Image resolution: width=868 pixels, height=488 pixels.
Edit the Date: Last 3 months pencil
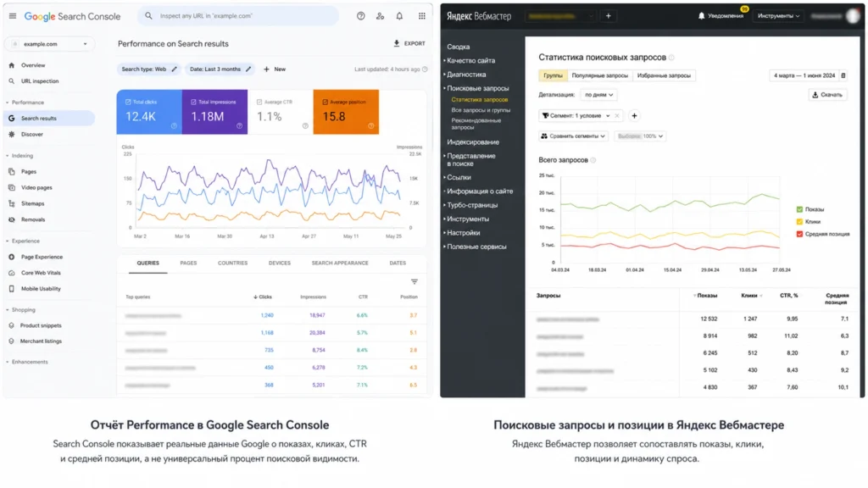coord(248,69)
